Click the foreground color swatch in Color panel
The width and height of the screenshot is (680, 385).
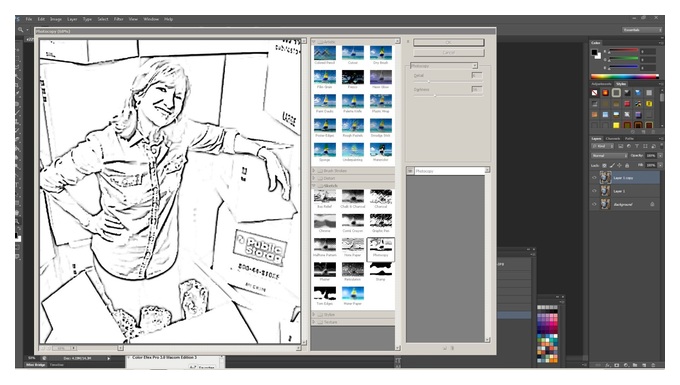point(594,52)
